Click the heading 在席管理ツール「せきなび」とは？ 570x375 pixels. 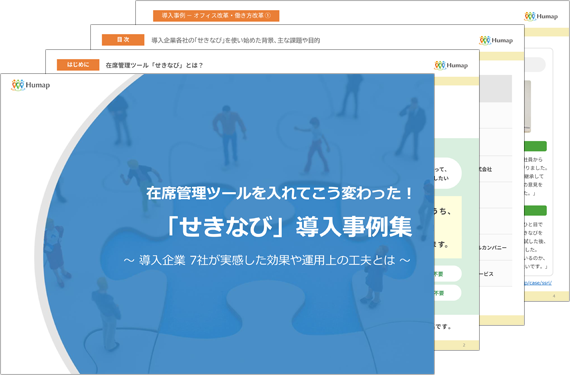click(x=154, y=65)
